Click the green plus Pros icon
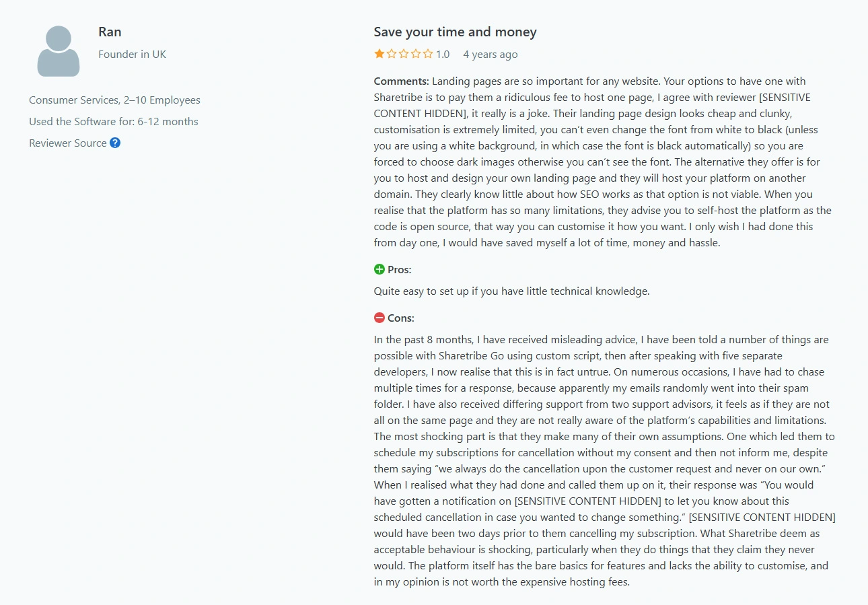Screen dimensions: 868x605 379,269
